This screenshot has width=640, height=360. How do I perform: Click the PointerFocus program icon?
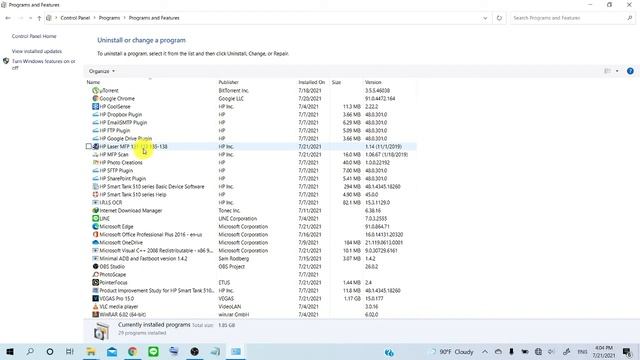click(96, 282)
